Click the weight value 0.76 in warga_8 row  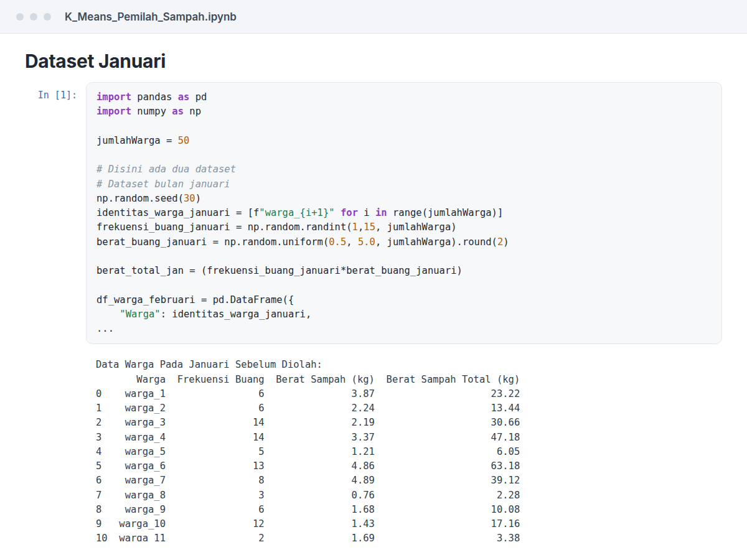point(363,495)
